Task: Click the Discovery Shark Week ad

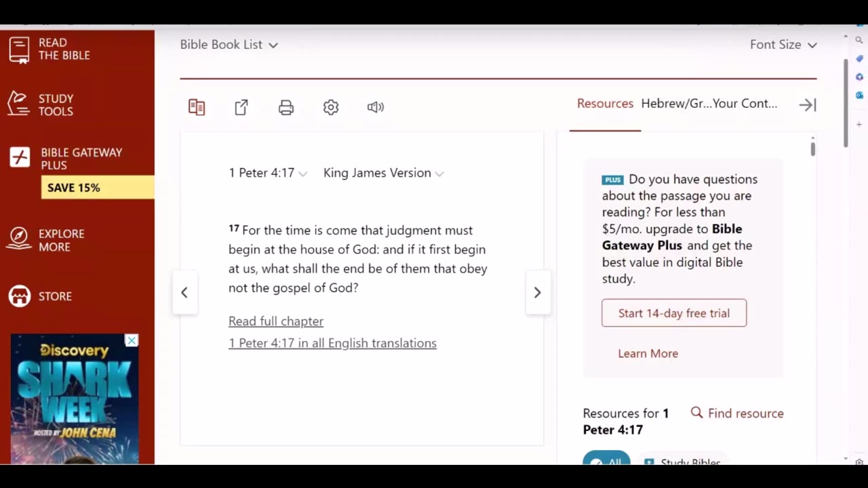Action: pyautogui.click(x=75, y=399)
